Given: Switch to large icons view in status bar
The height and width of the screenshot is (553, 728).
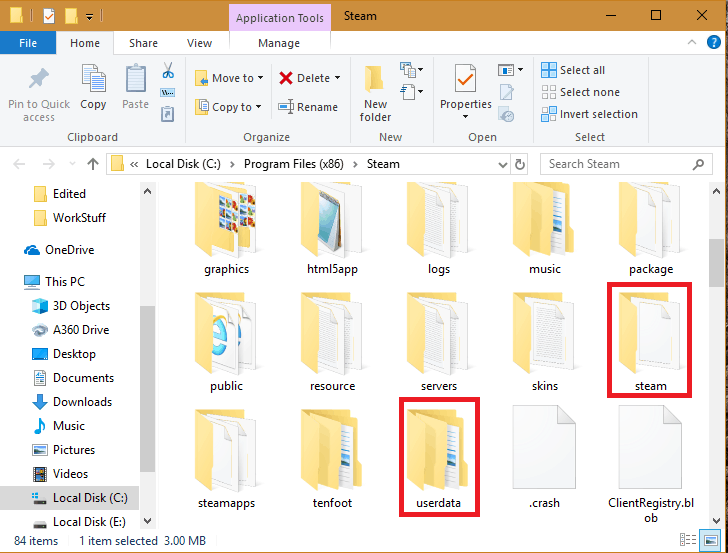Looking at the screenshot, I should point(711,540).
